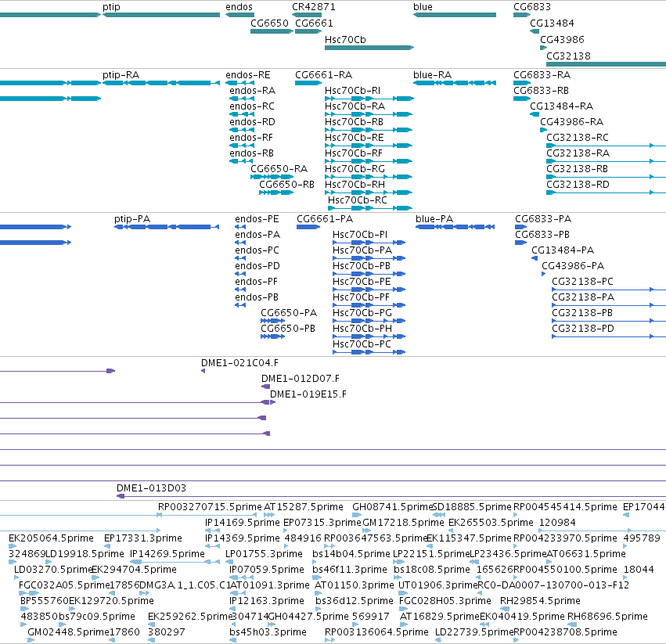Click the IP14169.5prime EST label

(243, 523)
